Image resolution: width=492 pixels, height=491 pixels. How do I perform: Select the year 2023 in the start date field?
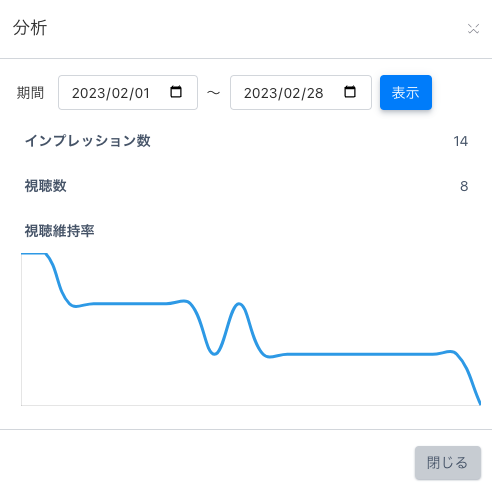coord(87,93)
